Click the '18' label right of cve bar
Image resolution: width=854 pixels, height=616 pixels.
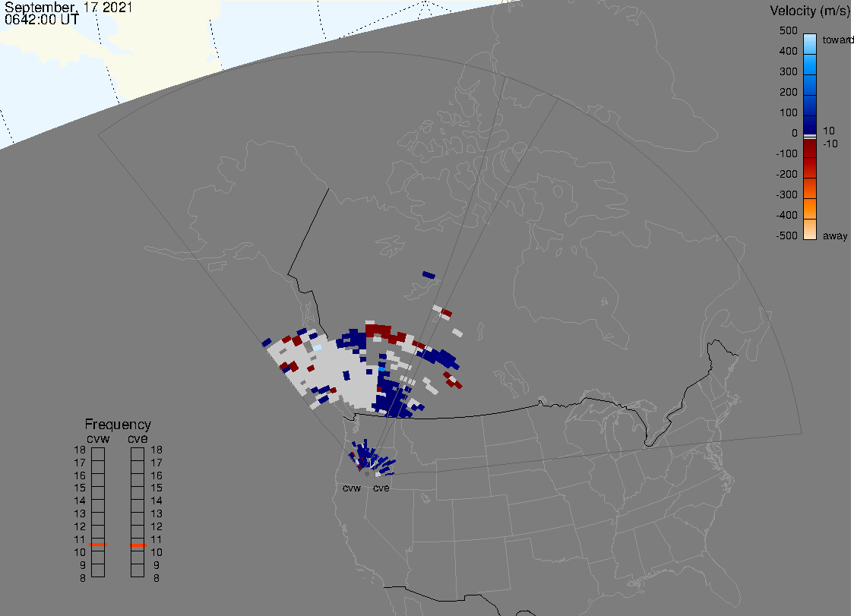(157, 450)
